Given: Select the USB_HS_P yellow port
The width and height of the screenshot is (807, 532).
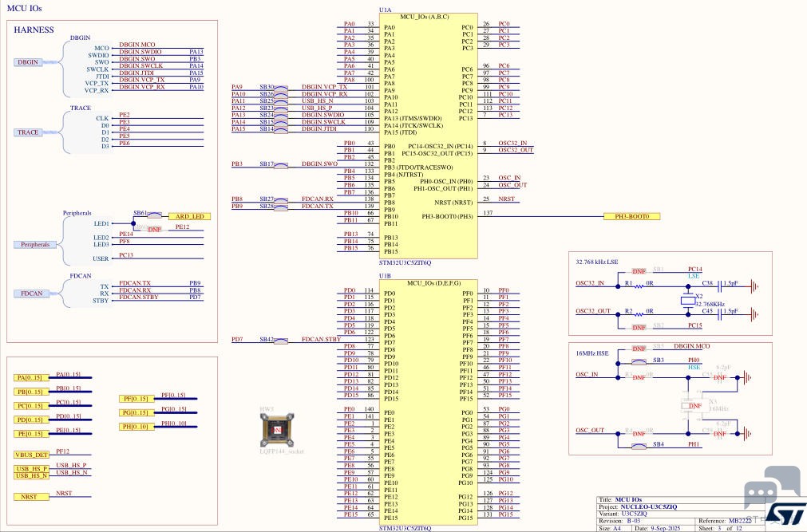Looking at the screenshot, I should [31, 469].
